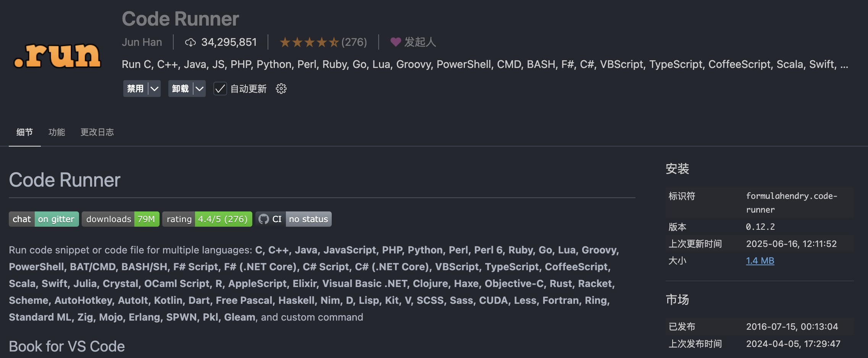This screenshot has width=868, height=358.
Task: Click the rating 4.4/5 (276) badge
Action: click(x=207, y=219)
